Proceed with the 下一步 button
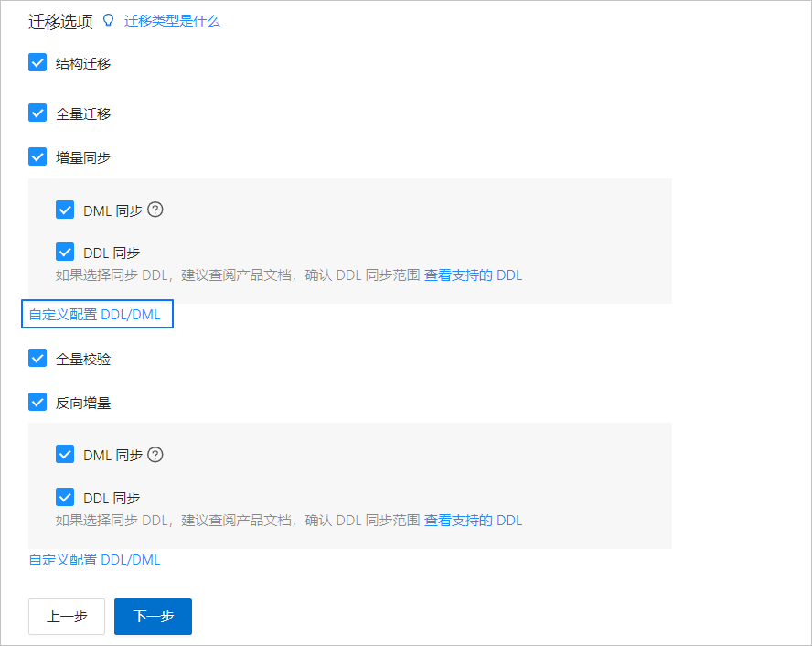 pyautogui.click(x=154, y=617)
